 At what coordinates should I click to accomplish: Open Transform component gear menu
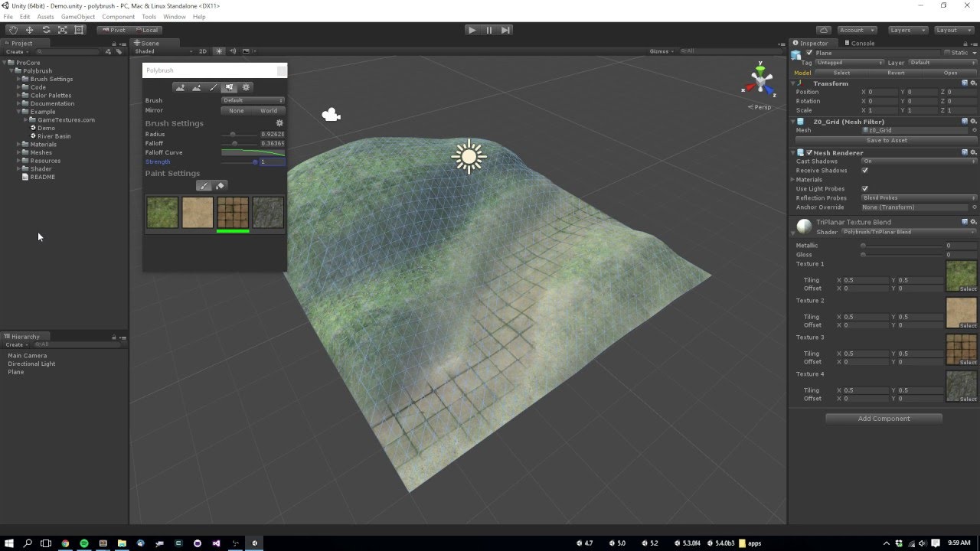pos(973,83)
